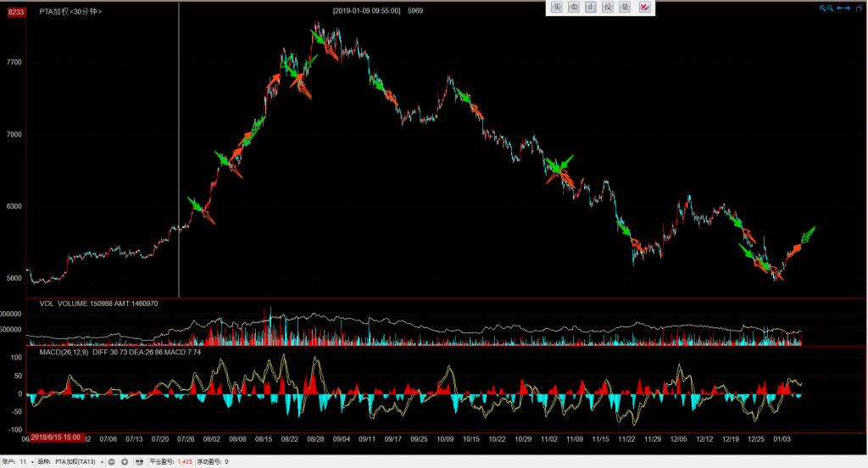Click the plus circle button in status bar

(125, 462)
